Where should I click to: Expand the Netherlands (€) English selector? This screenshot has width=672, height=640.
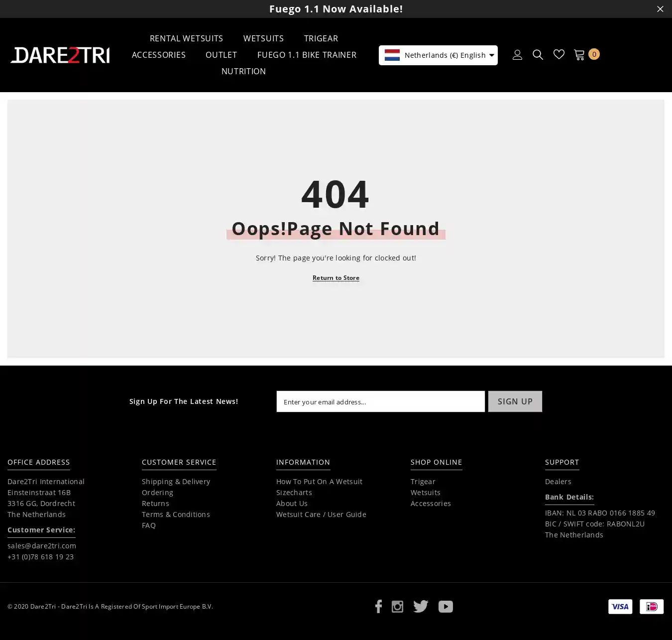(438, 55)
